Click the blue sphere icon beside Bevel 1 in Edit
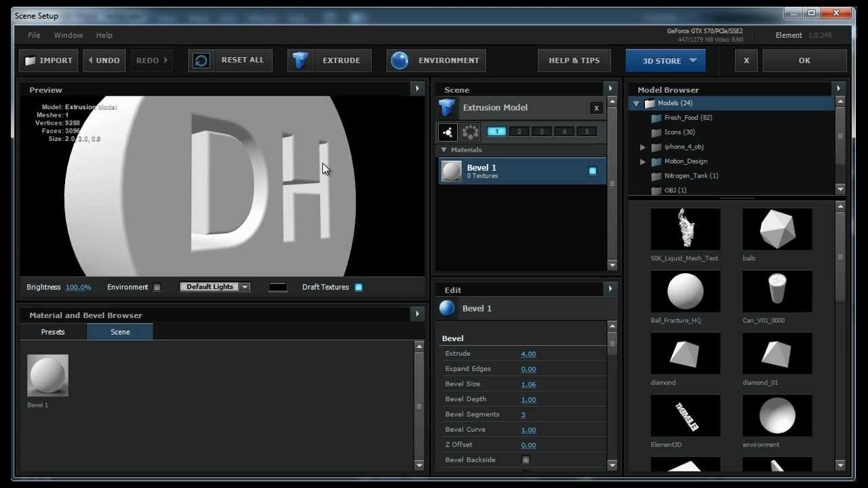Viewport: 868px width, 488px height. click(x=447, y=308)
